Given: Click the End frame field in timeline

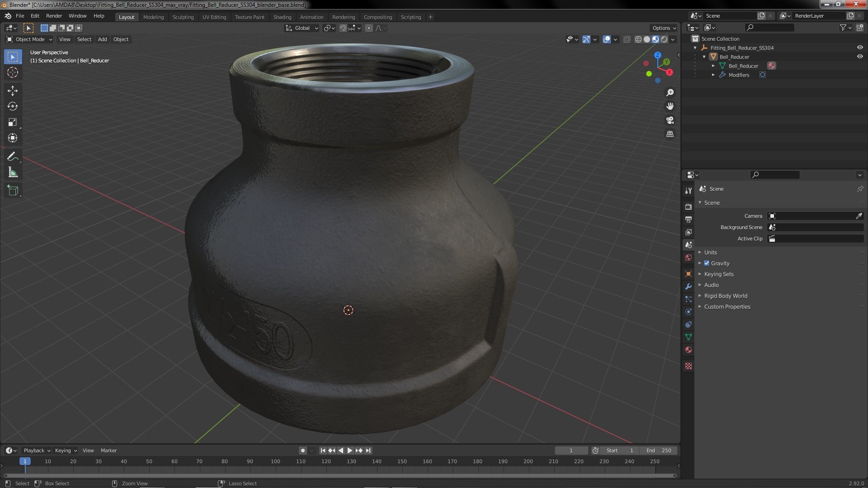Looking at the screenshot, I should pos(659,450).
